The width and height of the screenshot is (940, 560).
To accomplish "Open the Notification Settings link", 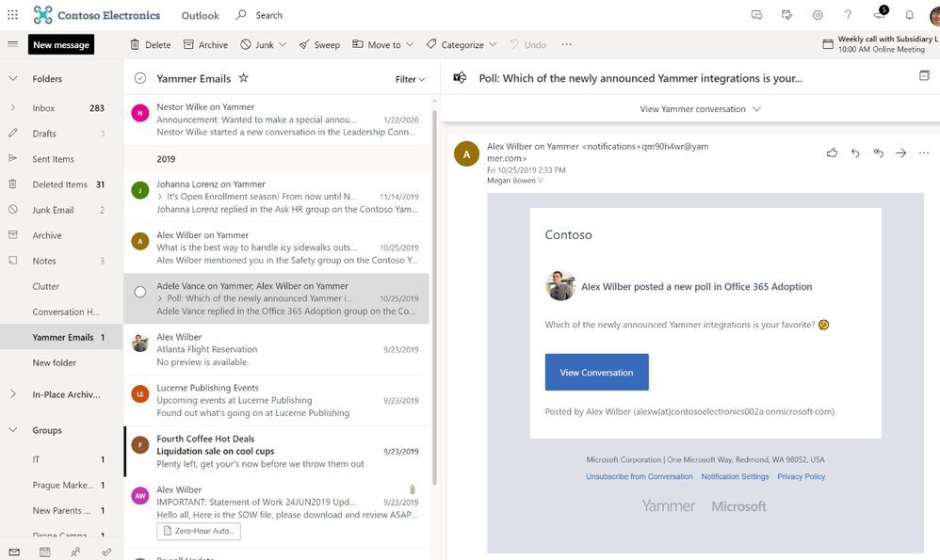I will 735,477.
